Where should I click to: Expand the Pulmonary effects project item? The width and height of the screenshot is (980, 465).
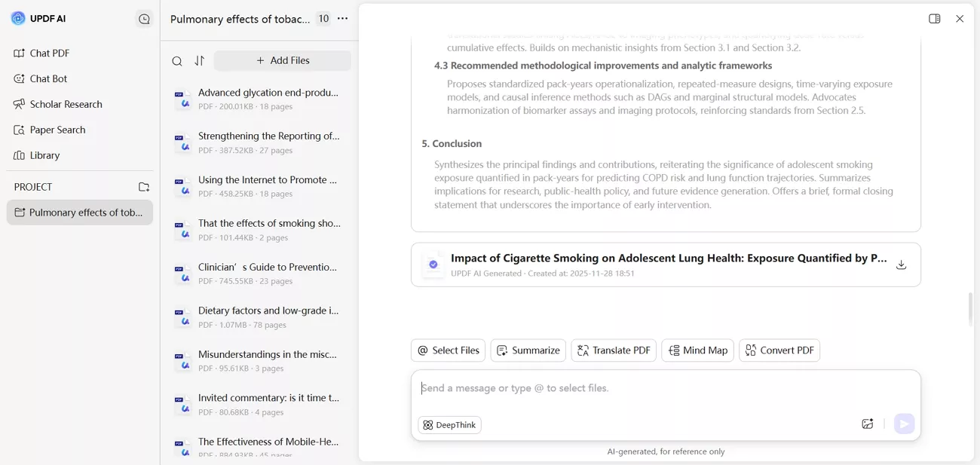80,213
